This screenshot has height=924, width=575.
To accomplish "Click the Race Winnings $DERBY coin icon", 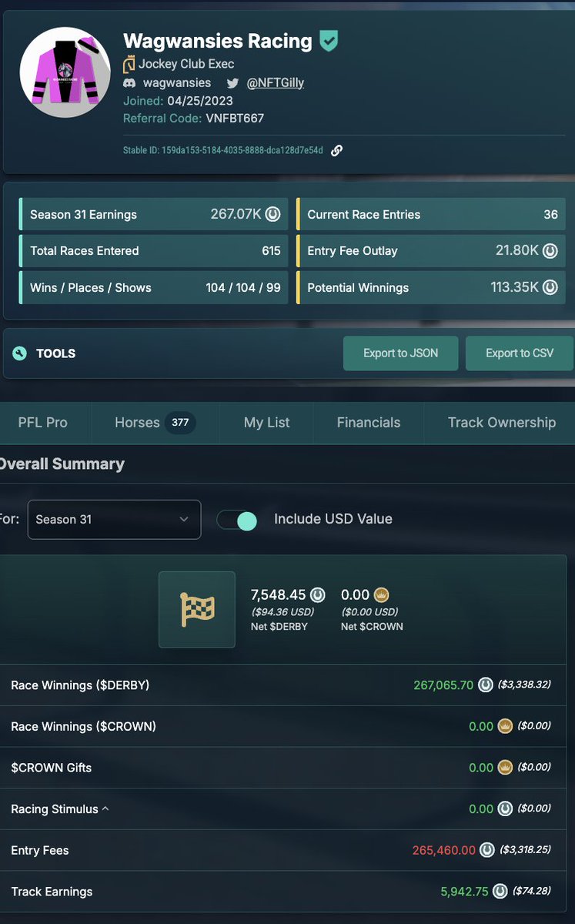I will 486,685.
